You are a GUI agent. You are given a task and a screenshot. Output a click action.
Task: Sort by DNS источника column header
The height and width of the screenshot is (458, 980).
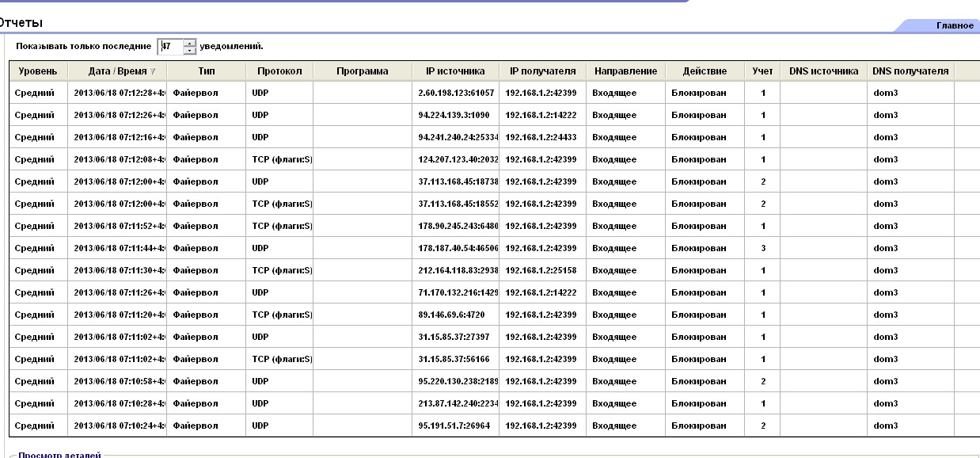coord(823,71)
